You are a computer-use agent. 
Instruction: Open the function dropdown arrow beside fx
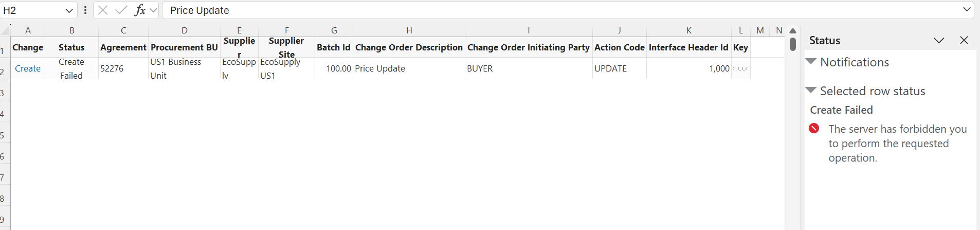click(153, 10)
